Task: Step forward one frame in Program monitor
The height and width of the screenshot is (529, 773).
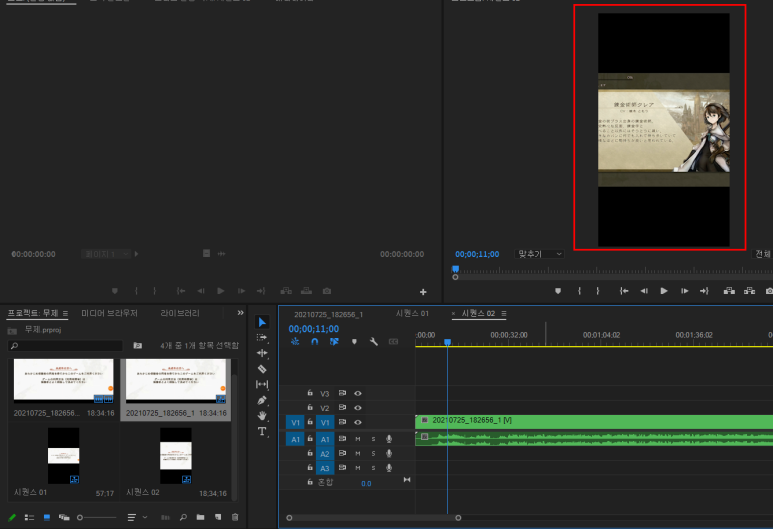Action: pos(684,291)
